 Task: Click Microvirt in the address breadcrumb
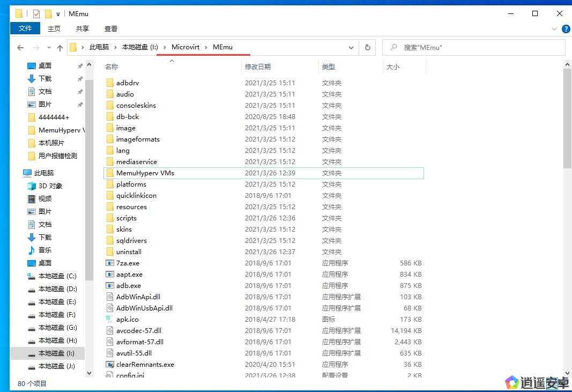point(185,47)
